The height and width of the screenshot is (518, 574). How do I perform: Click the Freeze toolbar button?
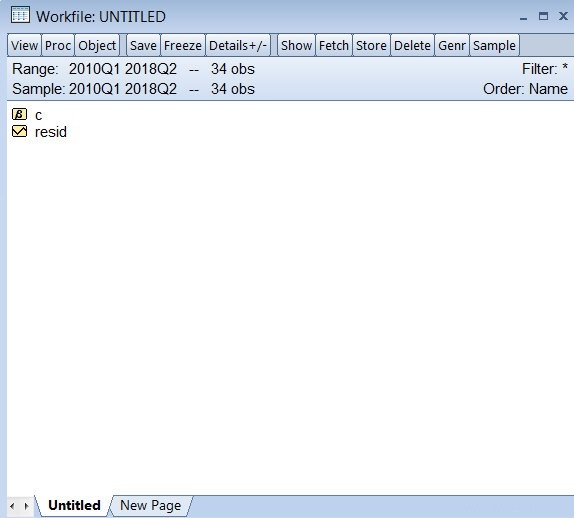point(183,45)
